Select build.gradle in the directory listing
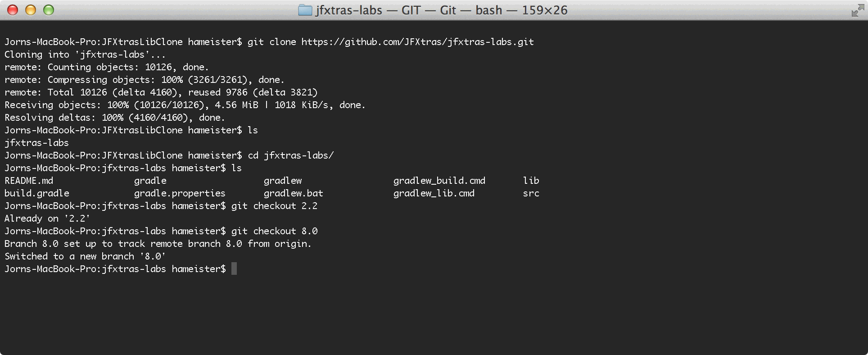The image size is (868, 355). 37,193
